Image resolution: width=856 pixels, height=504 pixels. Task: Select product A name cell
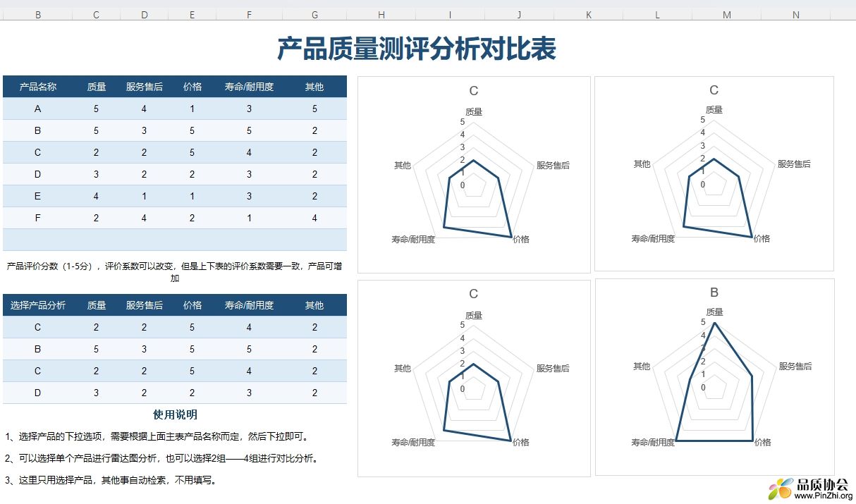38,109
